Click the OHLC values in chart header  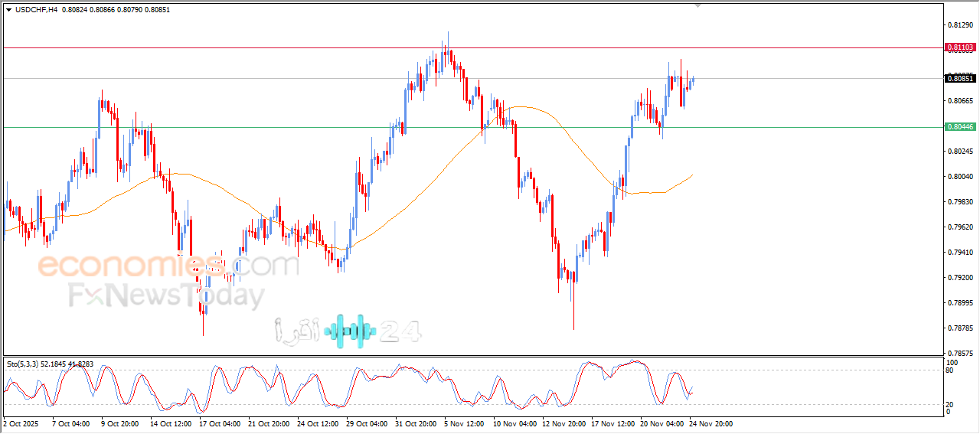coord(115,10)
